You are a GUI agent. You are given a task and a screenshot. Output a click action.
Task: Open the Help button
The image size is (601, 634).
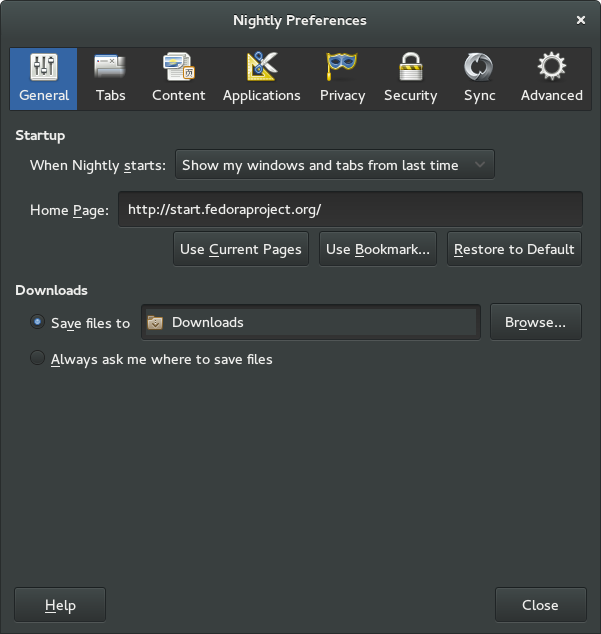pyautogui.click(x=60, y=605)
